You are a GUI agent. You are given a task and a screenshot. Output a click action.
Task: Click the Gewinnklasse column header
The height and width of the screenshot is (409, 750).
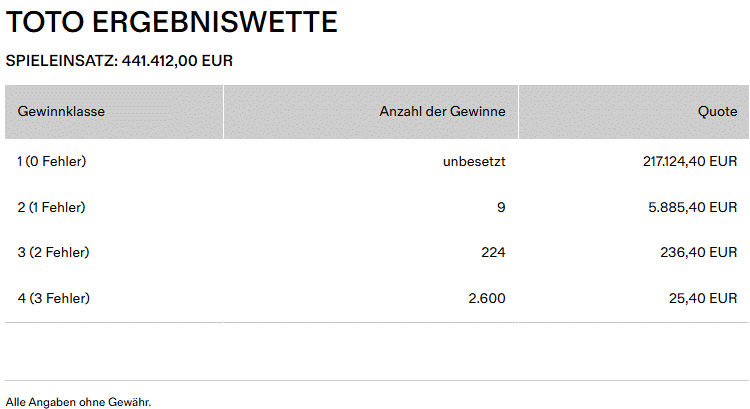tap(61, 112)
